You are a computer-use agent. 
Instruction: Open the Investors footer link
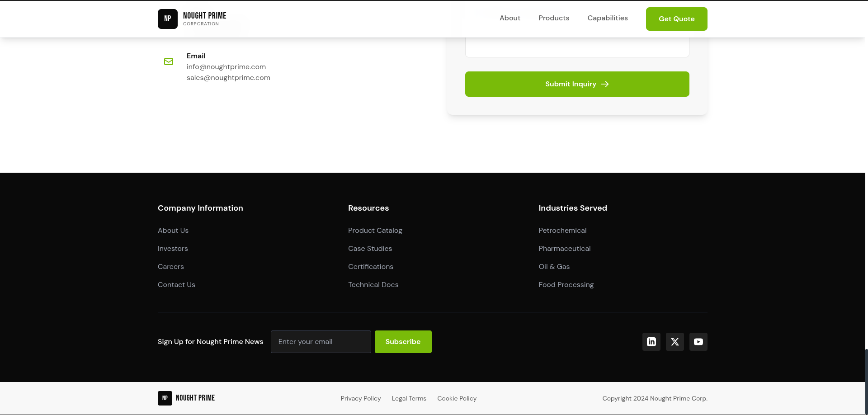173,249
